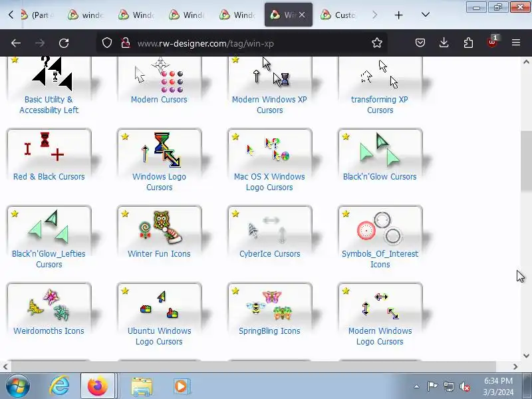Open a new browser tab

tap(399, 15)
